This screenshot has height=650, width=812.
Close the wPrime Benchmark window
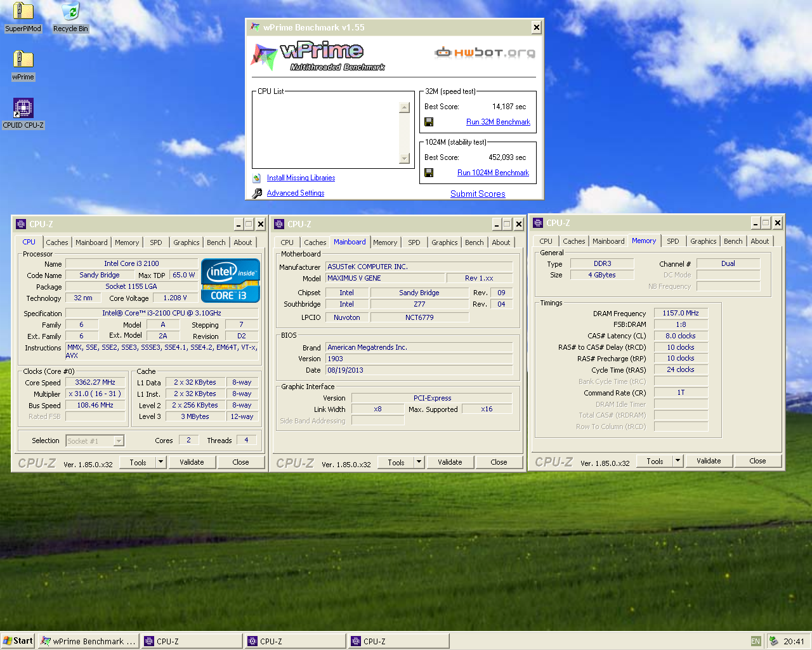click(x=537, y=27)
